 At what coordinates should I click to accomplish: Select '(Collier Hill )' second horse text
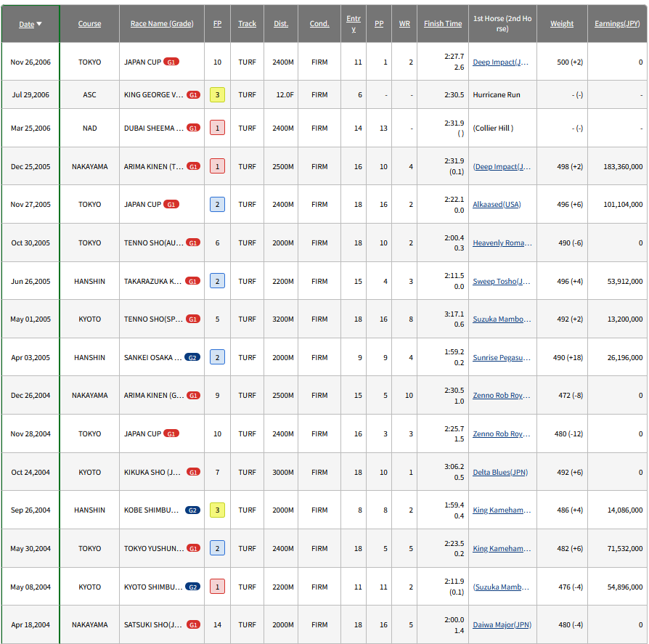click(x=493, y=129)
